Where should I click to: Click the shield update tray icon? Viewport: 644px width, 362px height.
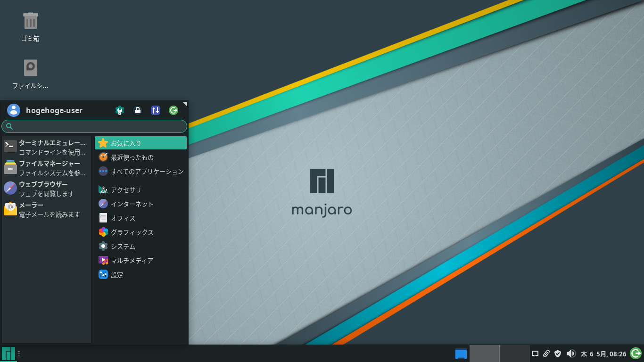coord(558,354)
